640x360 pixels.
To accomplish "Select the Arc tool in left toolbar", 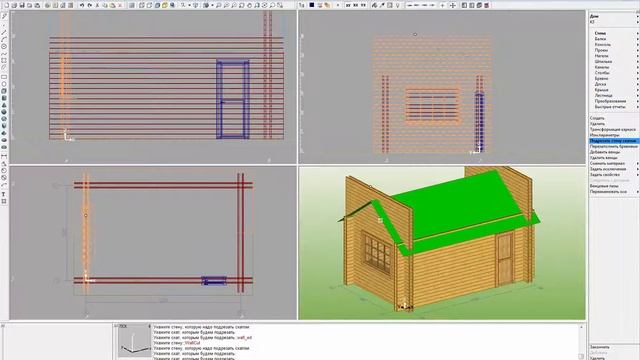I will click(4, 39).
